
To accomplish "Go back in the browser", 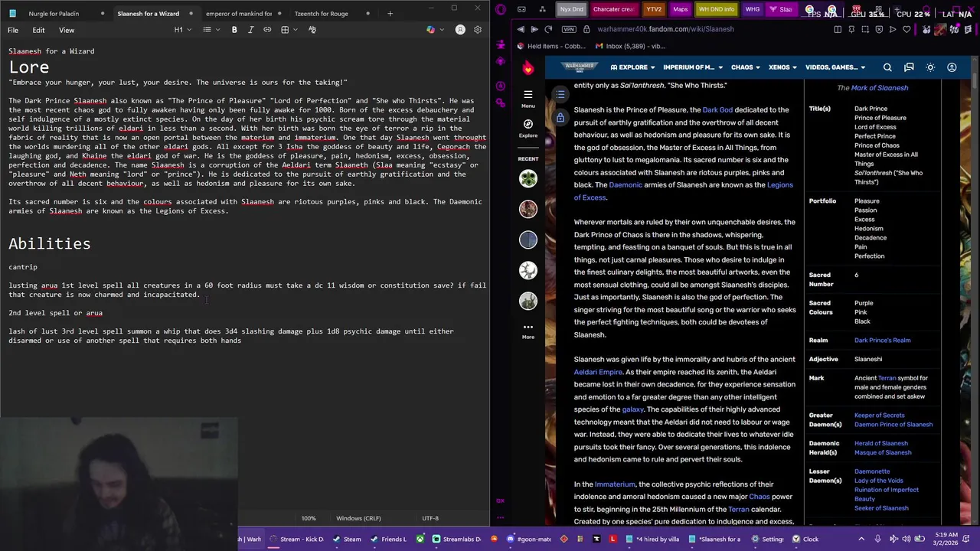I will coord(521,29).
